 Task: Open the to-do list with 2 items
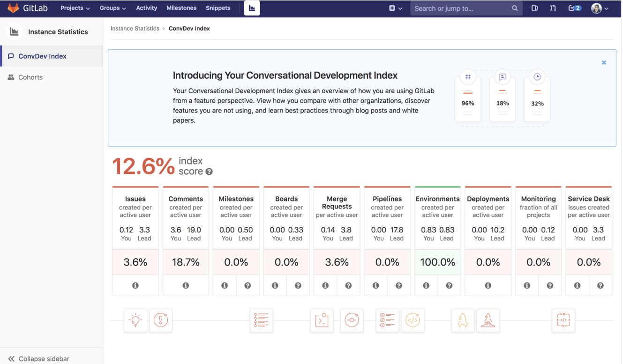pos(574,8)
